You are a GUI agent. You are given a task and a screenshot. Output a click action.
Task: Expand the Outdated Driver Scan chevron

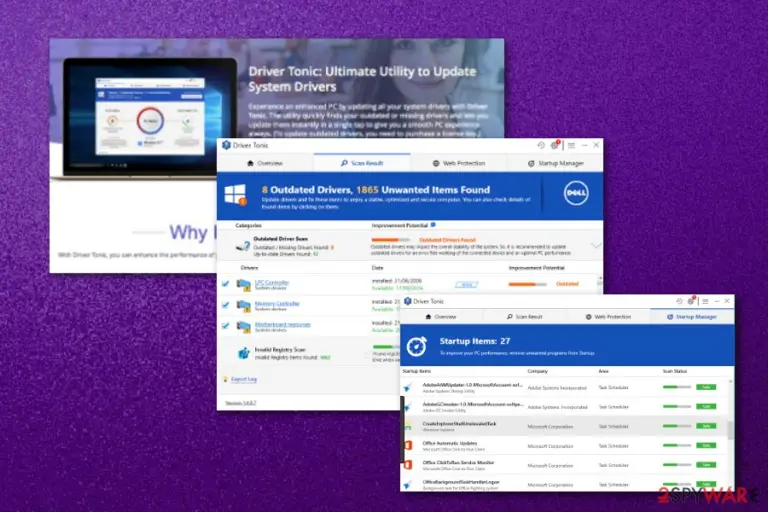point(595,245)
